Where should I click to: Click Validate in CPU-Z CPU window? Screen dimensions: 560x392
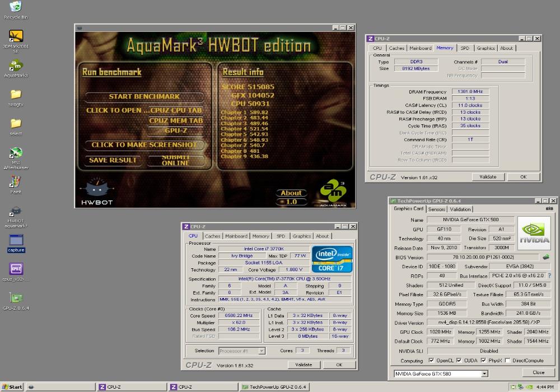(x=304, y=365)
